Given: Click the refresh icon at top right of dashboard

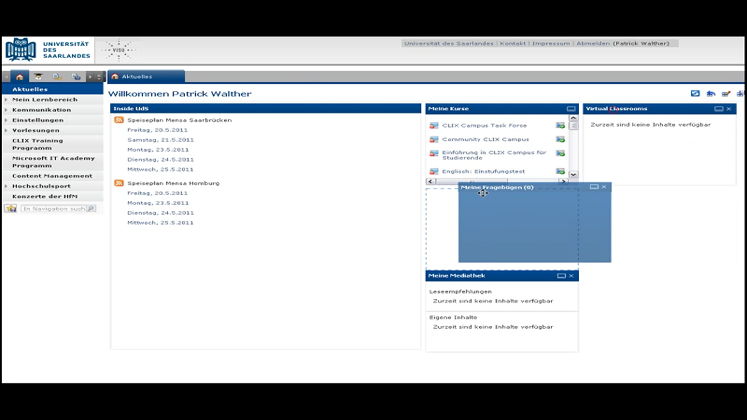Looking at the screenshot, I should coord(695,94).
